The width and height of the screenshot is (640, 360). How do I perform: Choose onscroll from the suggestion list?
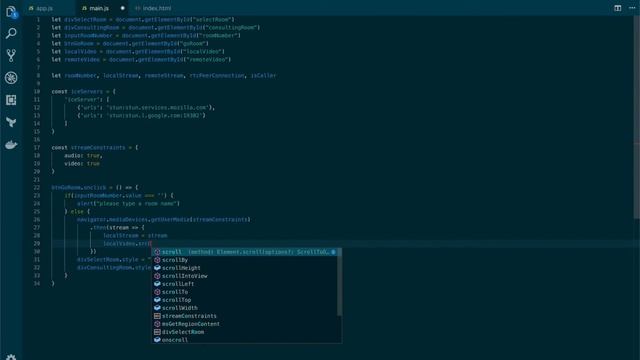tap(245, 340)
